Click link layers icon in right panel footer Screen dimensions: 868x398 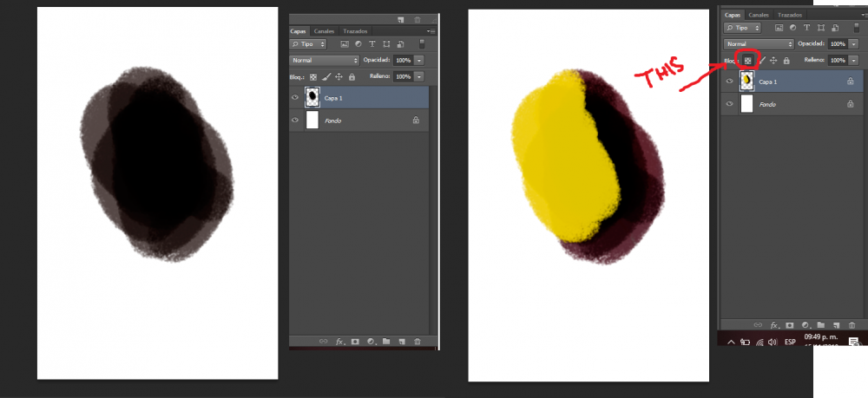[759, 325]
